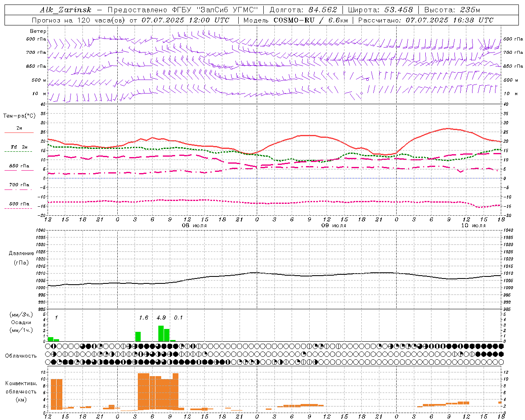Click the Td 2м dew point legend label

pos(19,147)
